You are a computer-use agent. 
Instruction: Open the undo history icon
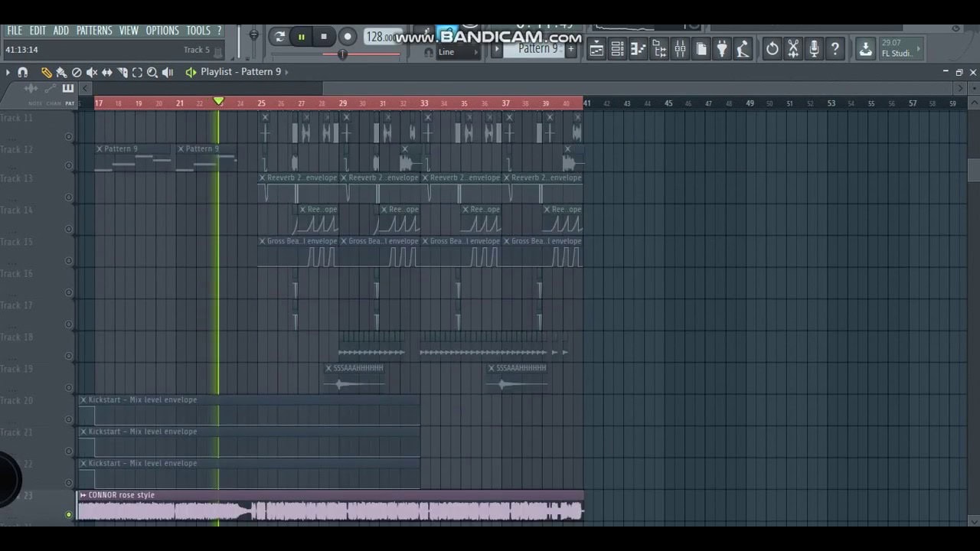coord(773,50)
